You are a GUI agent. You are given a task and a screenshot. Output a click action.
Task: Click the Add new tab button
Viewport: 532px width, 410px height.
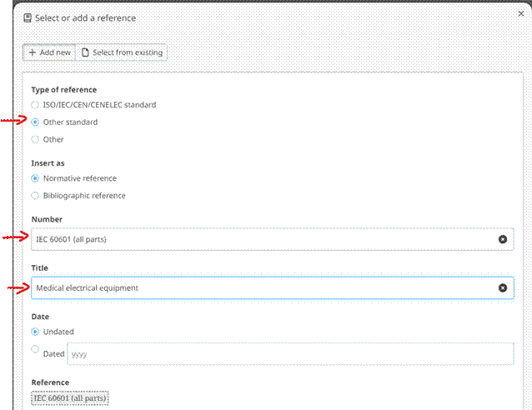[49, 52]
